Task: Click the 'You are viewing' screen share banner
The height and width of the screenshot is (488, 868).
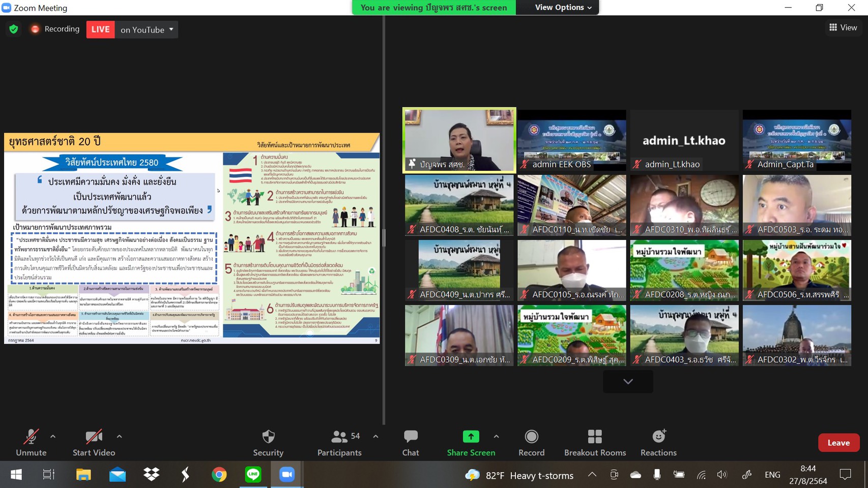Action: pyautogui.click(x=433, y=7)
